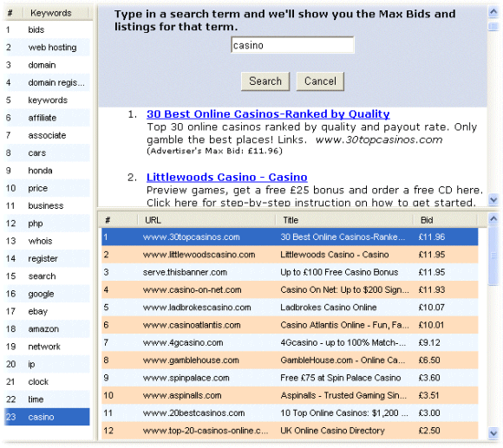
Task: Open the Littlewoods Casino - Casino link
Action: (227, 178)
